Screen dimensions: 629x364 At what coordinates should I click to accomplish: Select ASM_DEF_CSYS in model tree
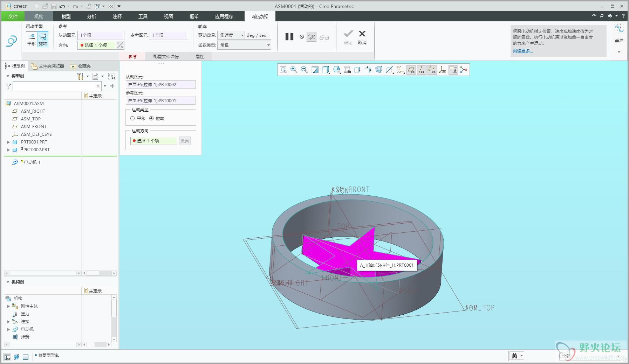tap(36, 134)
